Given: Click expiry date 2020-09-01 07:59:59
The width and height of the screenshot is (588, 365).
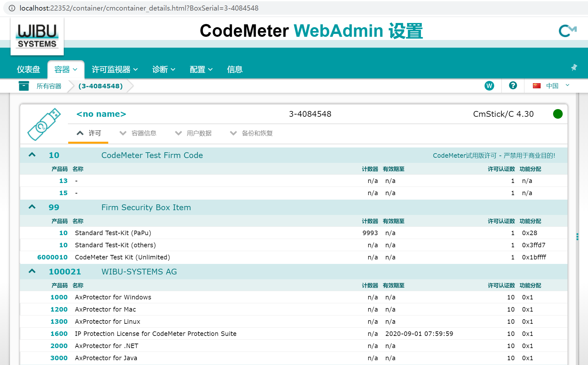Looking at the screenshot, I should point(419,334).
